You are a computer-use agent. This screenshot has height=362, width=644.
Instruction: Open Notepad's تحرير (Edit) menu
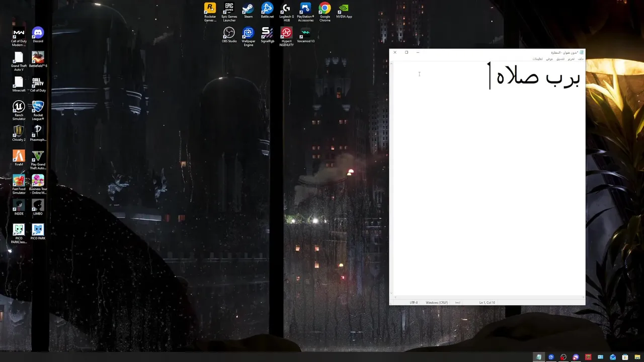click(x=571, y=59)
